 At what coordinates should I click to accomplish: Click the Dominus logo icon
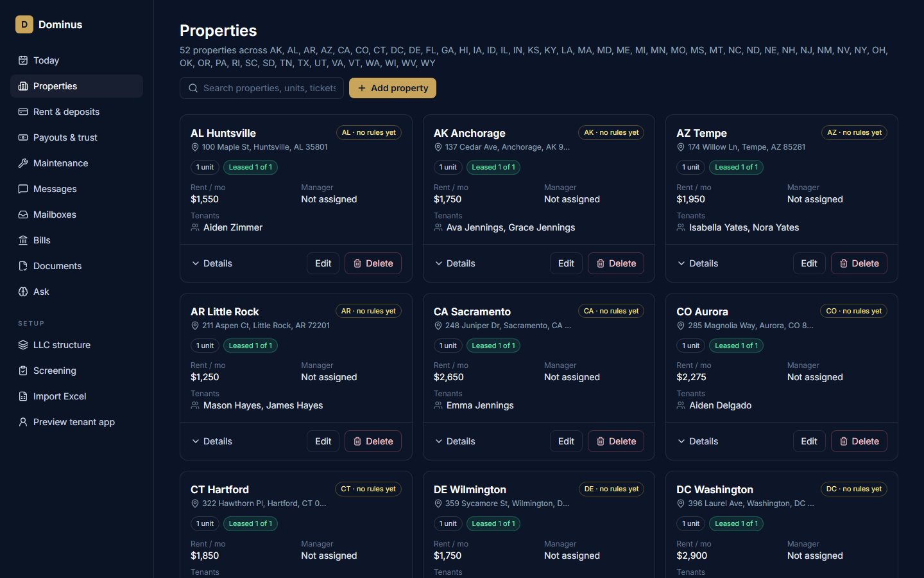[24, 24]
